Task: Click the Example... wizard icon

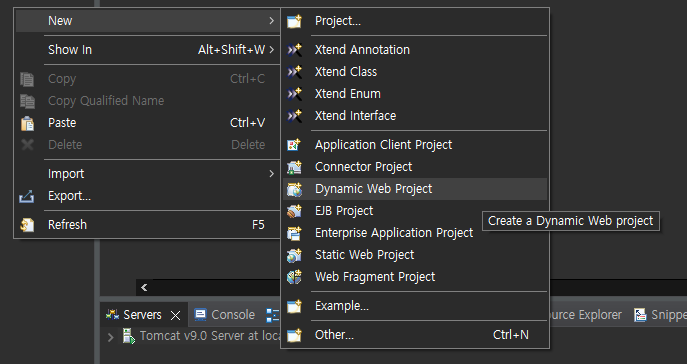Action: click(294, 306)
